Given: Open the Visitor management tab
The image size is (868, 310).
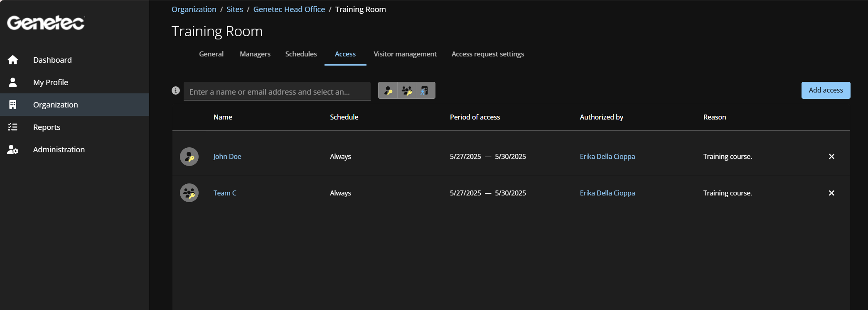Looking at the screenshot, I should [x=405, y=54].
